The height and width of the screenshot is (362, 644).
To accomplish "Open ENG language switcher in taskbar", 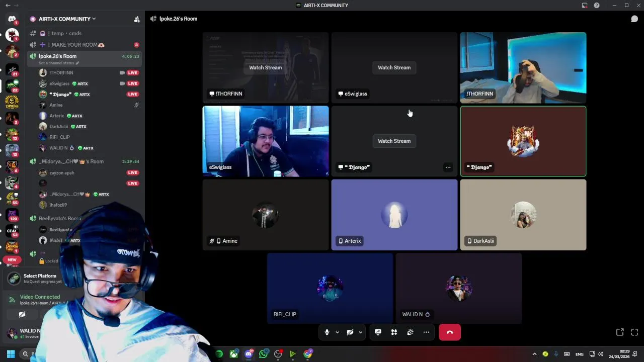I will [x=580, y=354].
